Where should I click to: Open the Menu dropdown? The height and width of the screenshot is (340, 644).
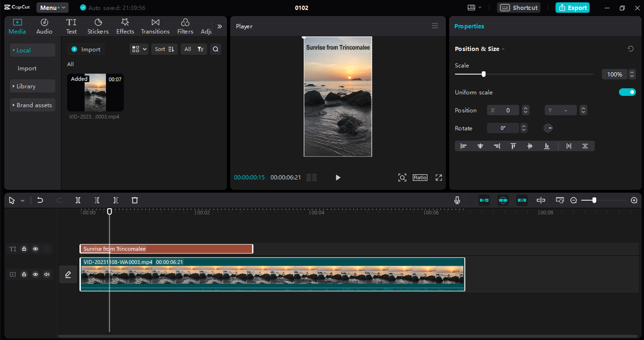pyautogui.click(x=52, y=8)
